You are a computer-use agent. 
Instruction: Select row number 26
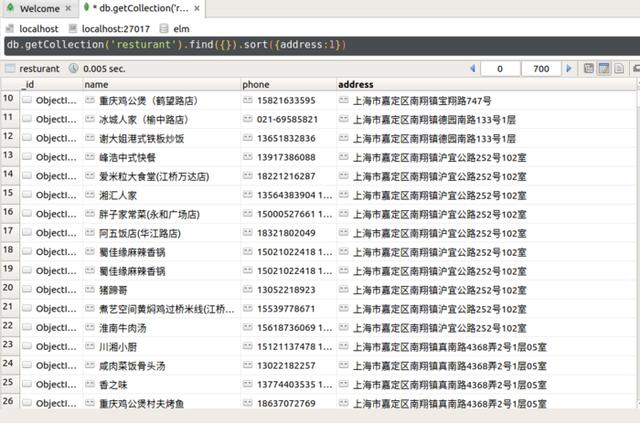(9, 401)
